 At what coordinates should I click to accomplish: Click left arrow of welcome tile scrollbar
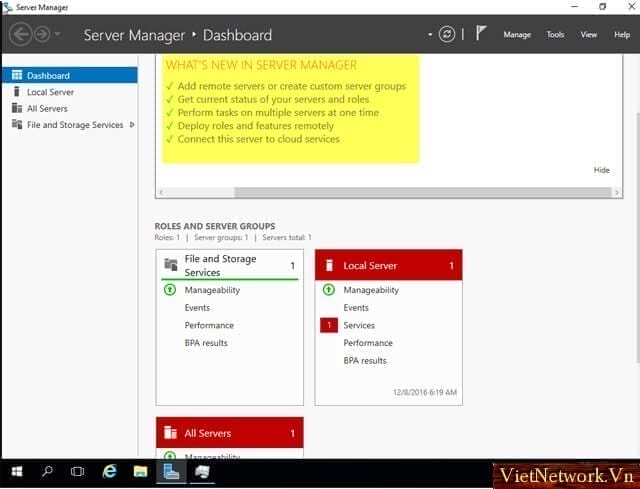tap(161, 192)
